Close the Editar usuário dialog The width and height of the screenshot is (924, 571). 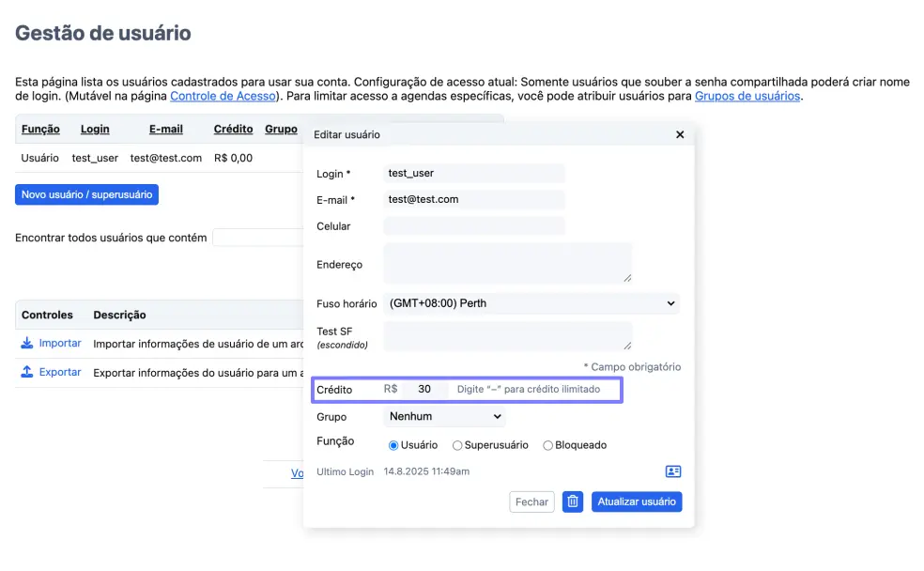pos(680,134)
